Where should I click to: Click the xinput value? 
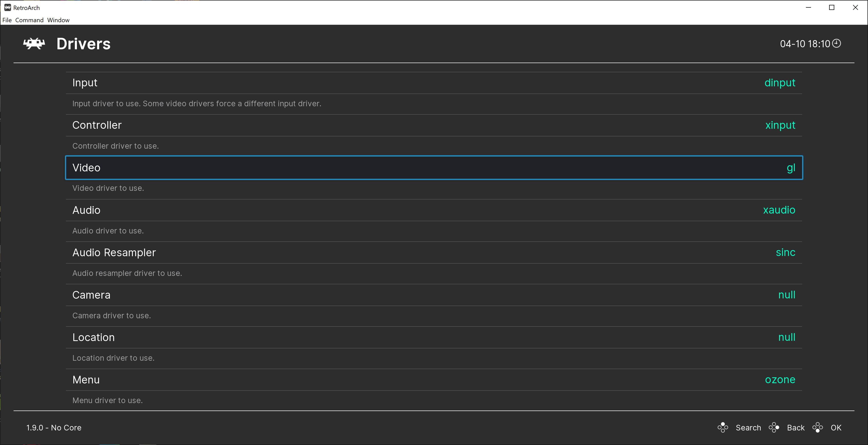coord(780,125)
